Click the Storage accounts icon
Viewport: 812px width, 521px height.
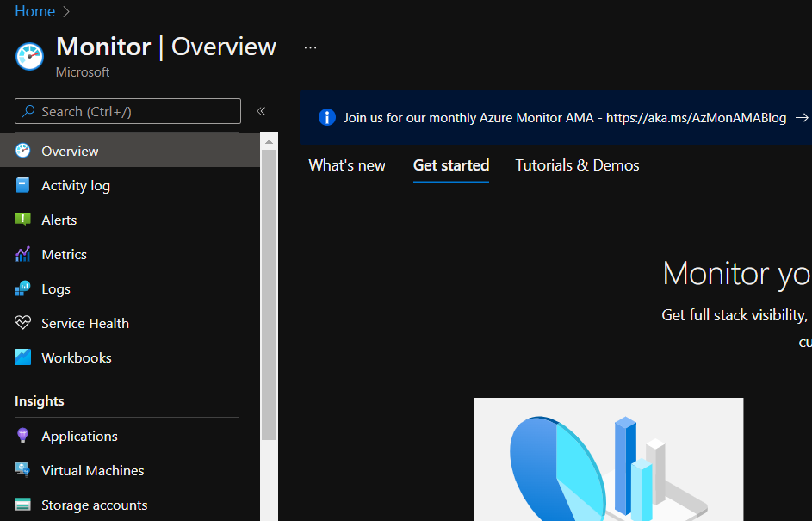click(x=23, y=505)
